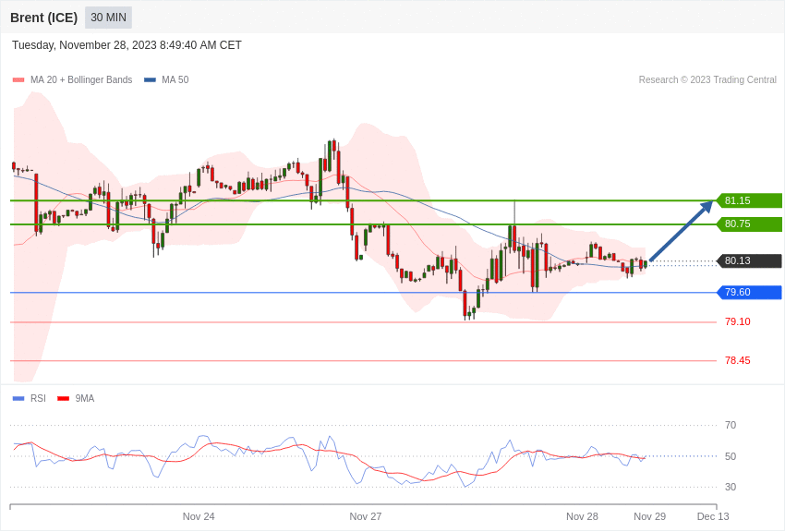Click the 9MA legend swatch

tap(63, 398)
